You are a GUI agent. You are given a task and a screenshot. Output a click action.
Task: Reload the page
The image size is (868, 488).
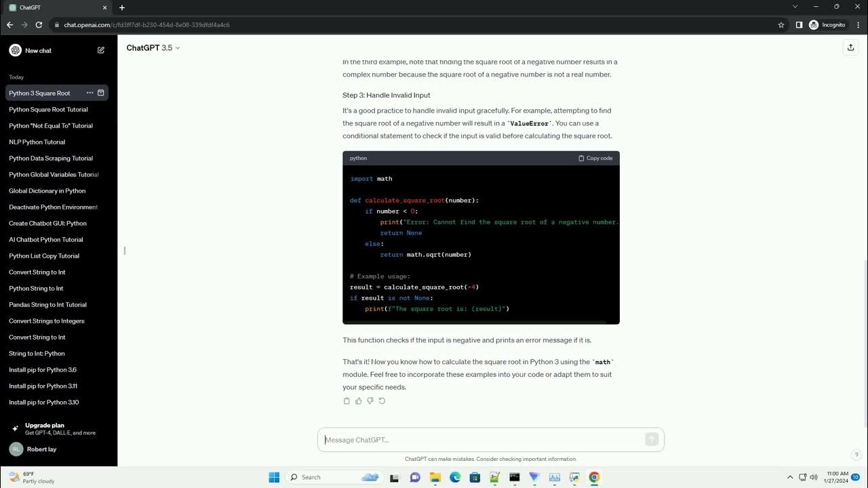click(x=39, y=24)
